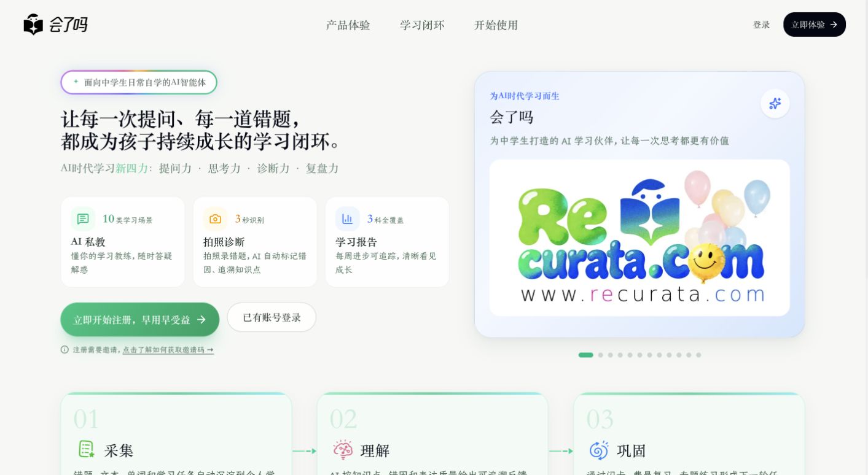The width and height of the screenshot is (868, 475).
Task: Click the 01 采集 step card
Action: [176, 434]
